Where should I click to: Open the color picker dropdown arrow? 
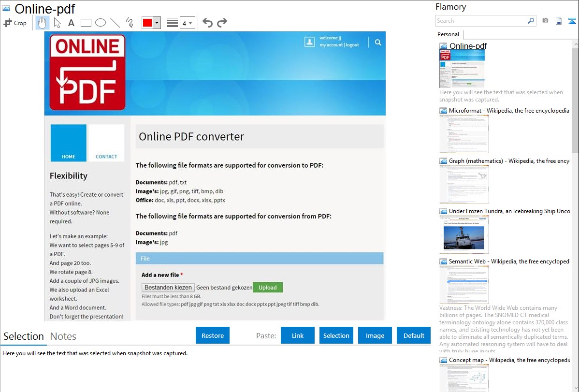click(x=157, y=23)
